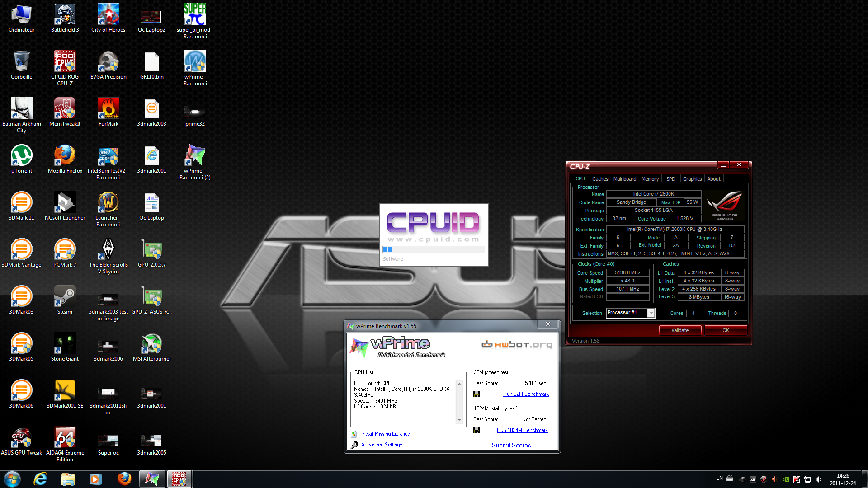868x488 pixels.
Task: Click the Run 1024M Benchmark link
Action: coord(522,430)
